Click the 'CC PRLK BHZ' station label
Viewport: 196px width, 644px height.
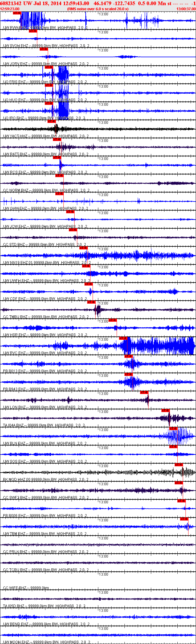tap(15, 552)
